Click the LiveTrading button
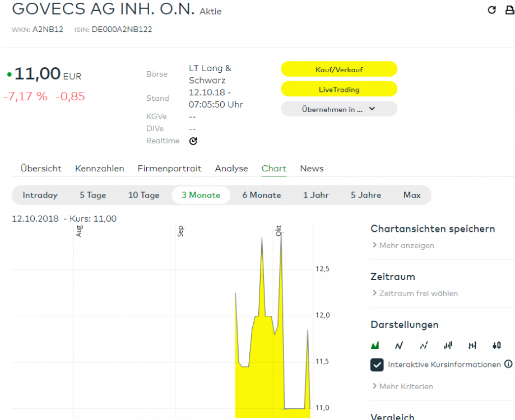The height and width of the screenshot is (420, 515). pos(339,90)
